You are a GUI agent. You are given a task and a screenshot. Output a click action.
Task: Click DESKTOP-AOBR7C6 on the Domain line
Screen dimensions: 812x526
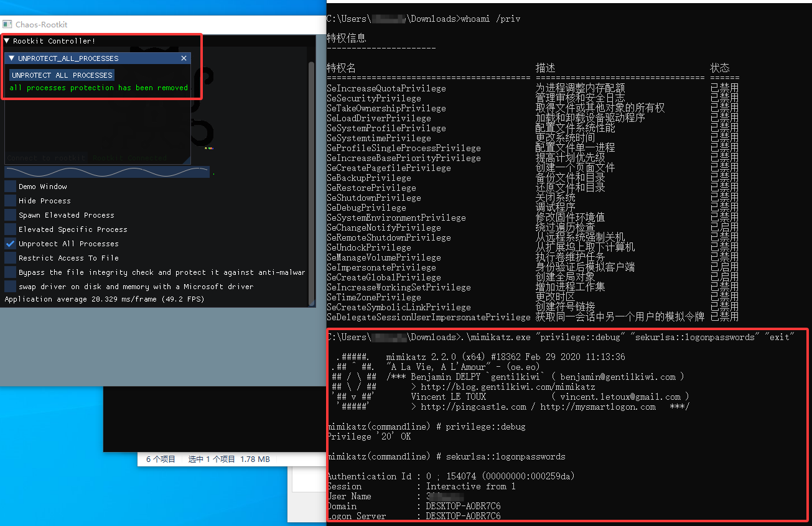point(464,506)
